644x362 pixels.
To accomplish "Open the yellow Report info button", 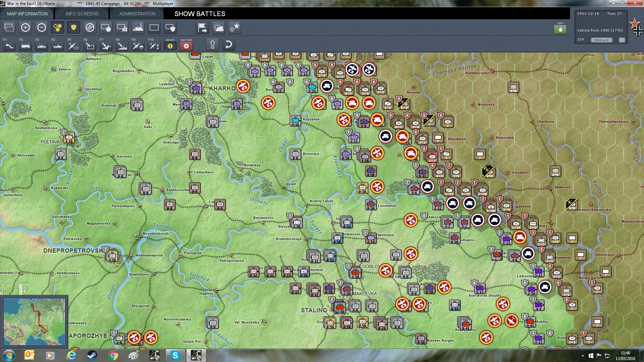I will tap(170, 46).
